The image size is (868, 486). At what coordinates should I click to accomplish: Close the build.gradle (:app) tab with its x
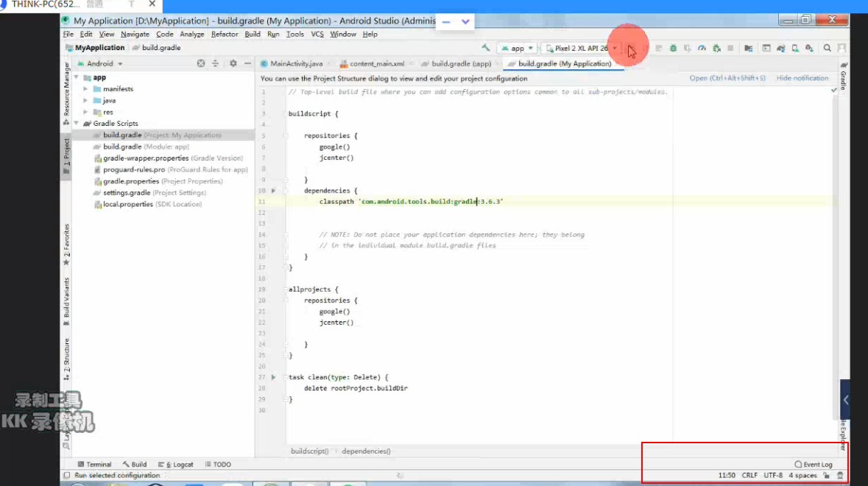tap(498, 63)
